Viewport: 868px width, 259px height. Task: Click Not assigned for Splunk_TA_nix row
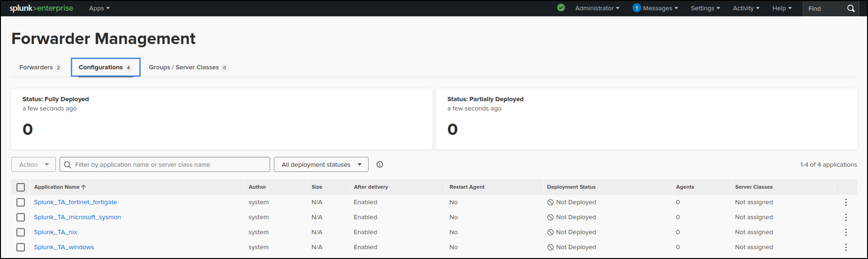click(754, 232)
